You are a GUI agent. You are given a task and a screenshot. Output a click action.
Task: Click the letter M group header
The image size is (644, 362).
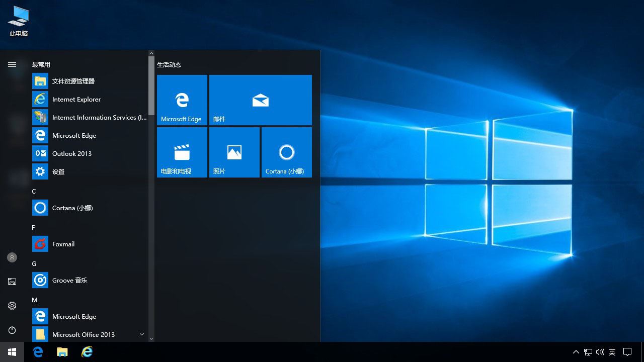[35, 300]
